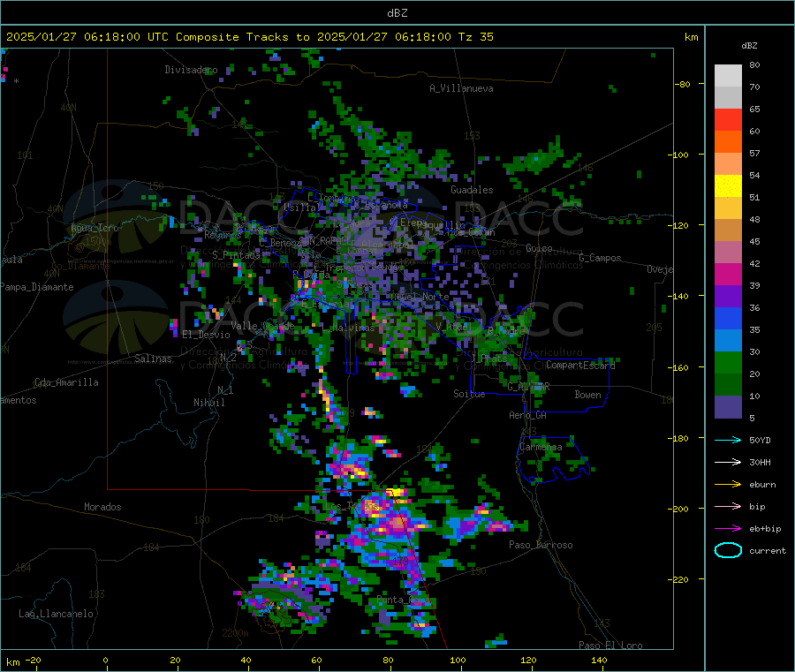Select the orange 60–57 dBZ swatch

(728, 142)
